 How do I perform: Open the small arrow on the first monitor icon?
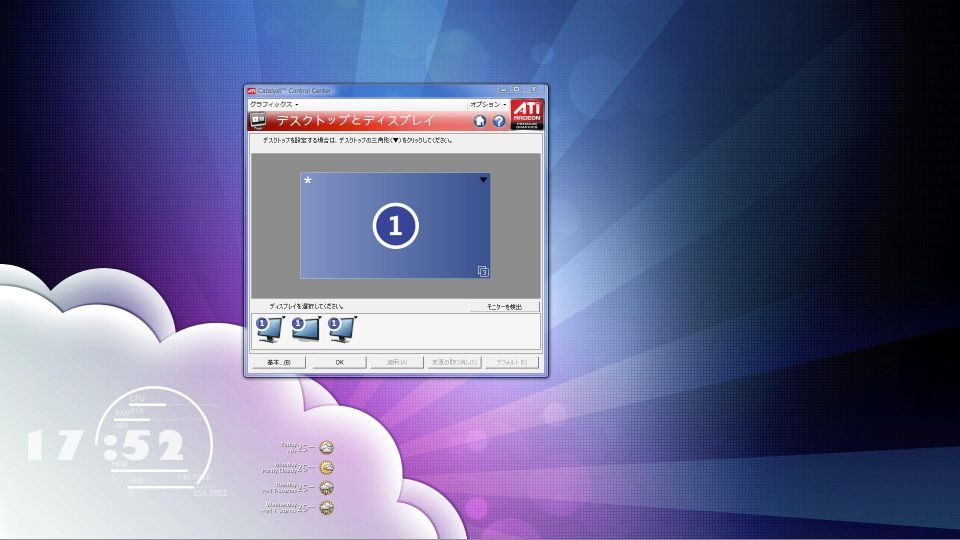click(284, 318)
